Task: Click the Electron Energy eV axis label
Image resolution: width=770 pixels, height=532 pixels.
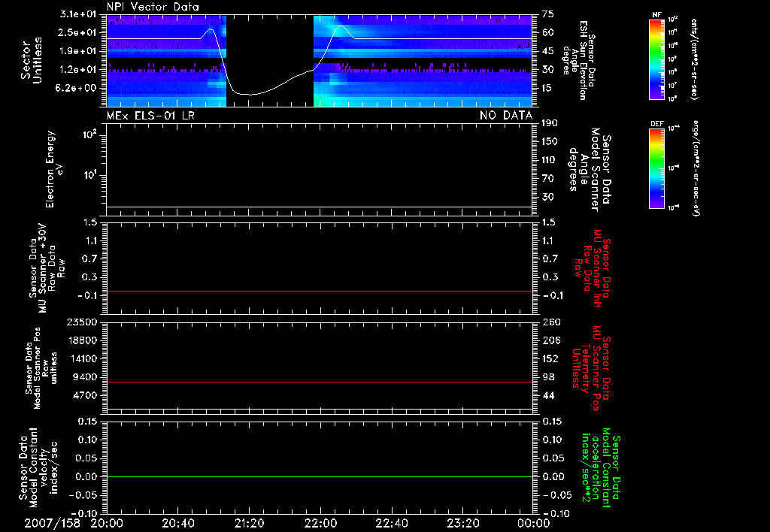Action: (x=54, y=170)
